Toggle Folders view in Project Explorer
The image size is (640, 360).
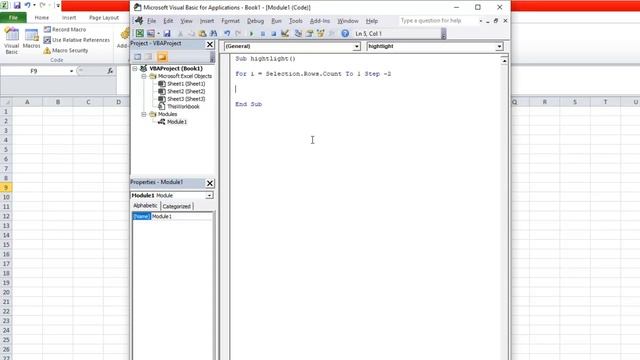click(162, 57)
